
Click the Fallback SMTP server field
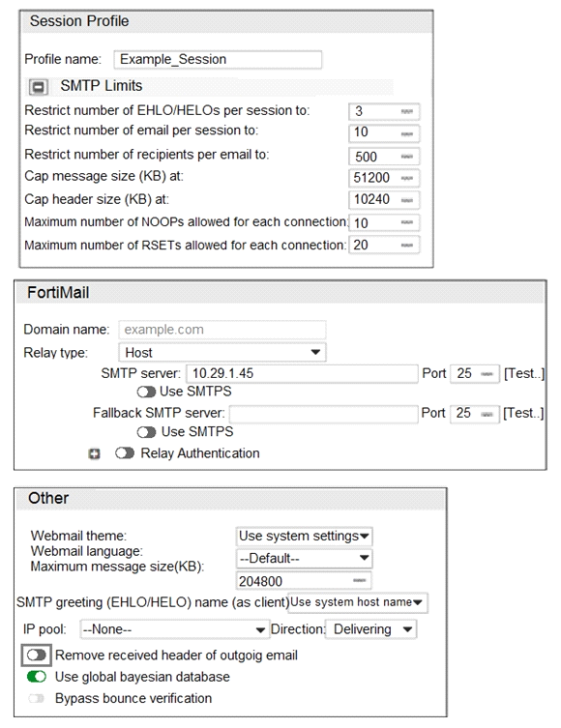[x=324, y=414]
